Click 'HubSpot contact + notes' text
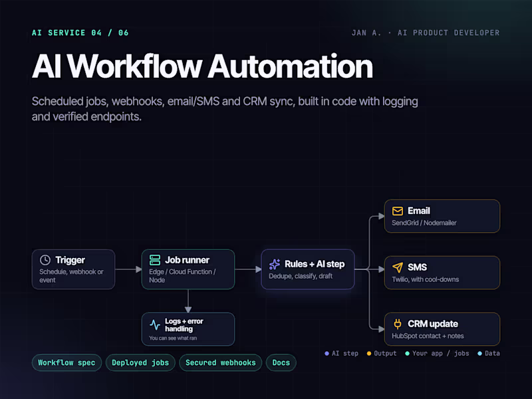 tap(428, 336)
